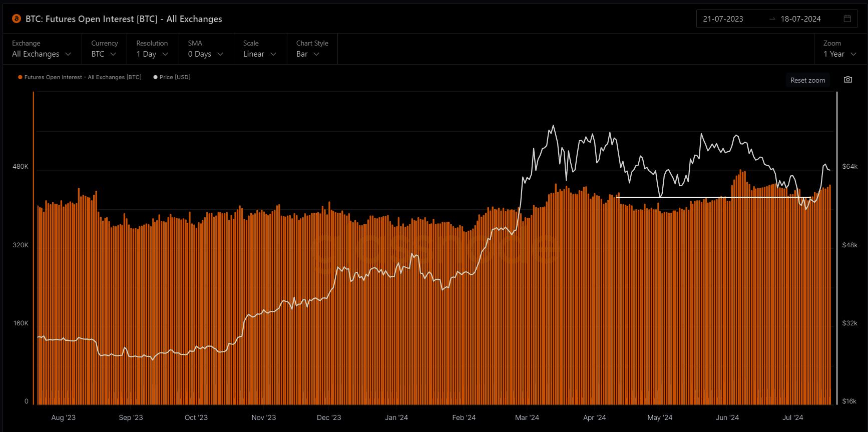Open the Resolution dropdown set to 1 Day

[152, 49]
